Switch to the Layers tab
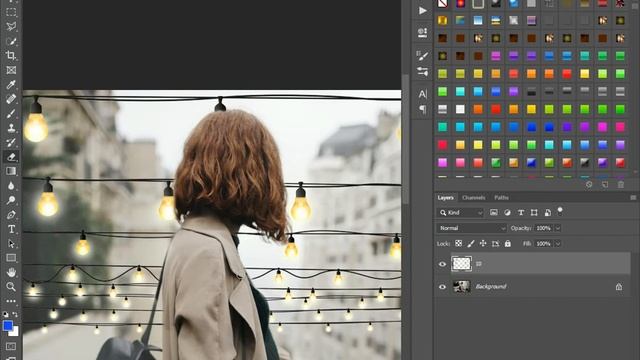The image size is (640, 360). (445, 198)
